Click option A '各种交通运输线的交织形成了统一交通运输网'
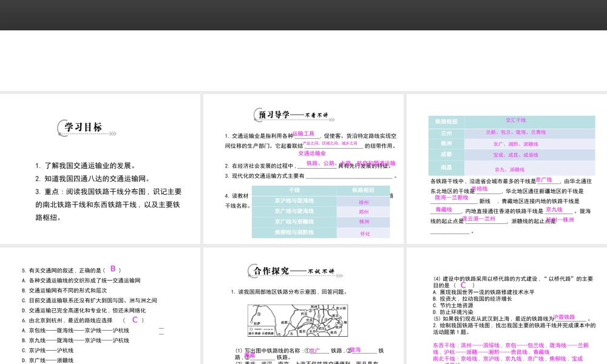 [x=81, y=280]
